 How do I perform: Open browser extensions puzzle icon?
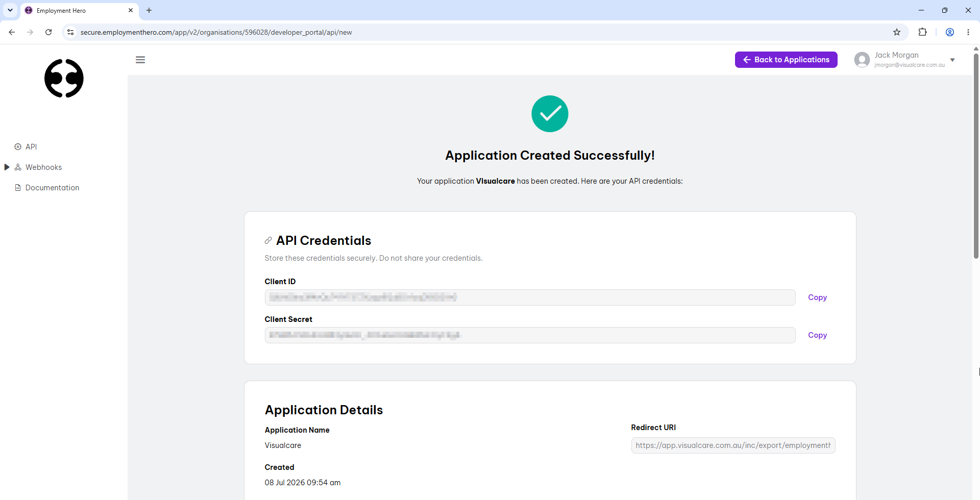(x=922, y=32)
